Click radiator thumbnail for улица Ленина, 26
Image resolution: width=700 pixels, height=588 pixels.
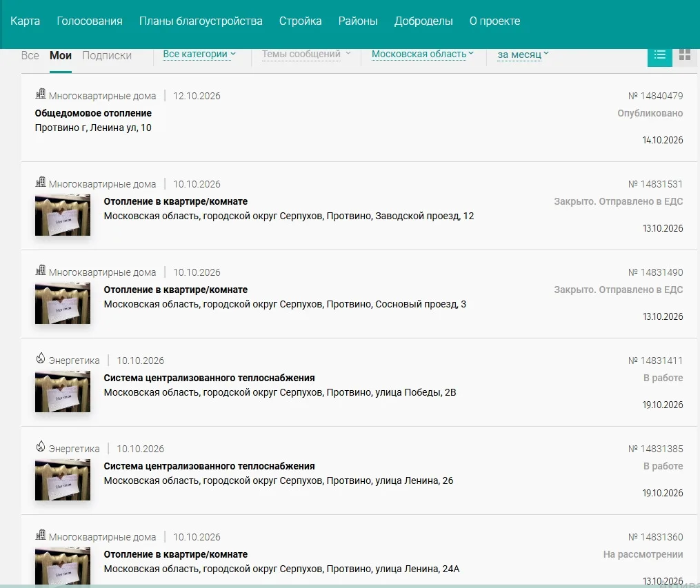[63, 480]
